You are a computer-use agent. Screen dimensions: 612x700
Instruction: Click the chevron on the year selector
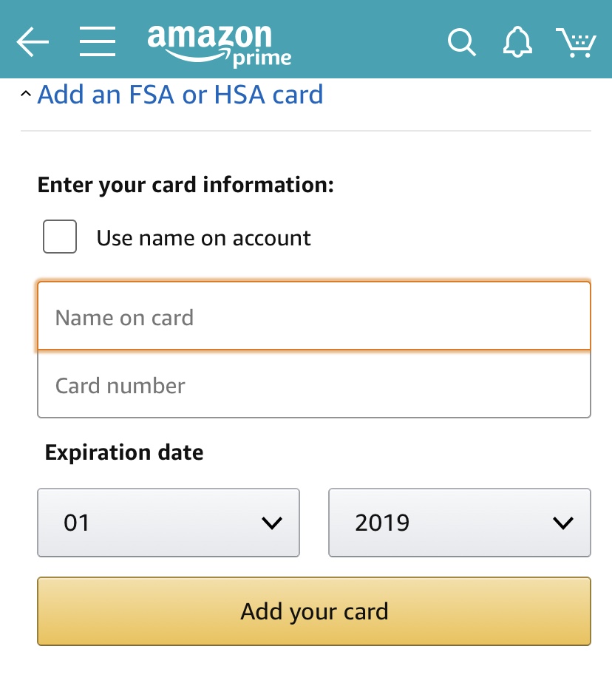pyautogui.click(x=563, y=523)
